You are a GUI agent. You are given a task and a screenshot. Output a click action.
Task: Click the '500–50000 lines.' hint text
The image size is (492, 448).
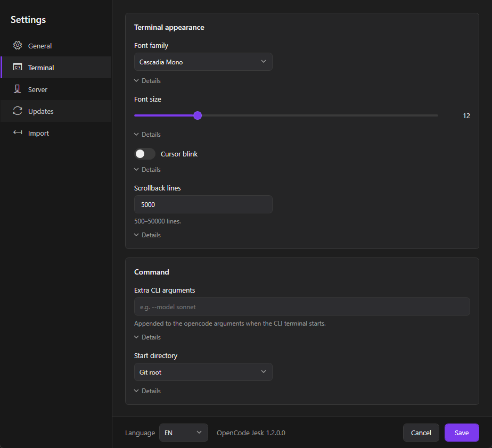click(158, 221)
